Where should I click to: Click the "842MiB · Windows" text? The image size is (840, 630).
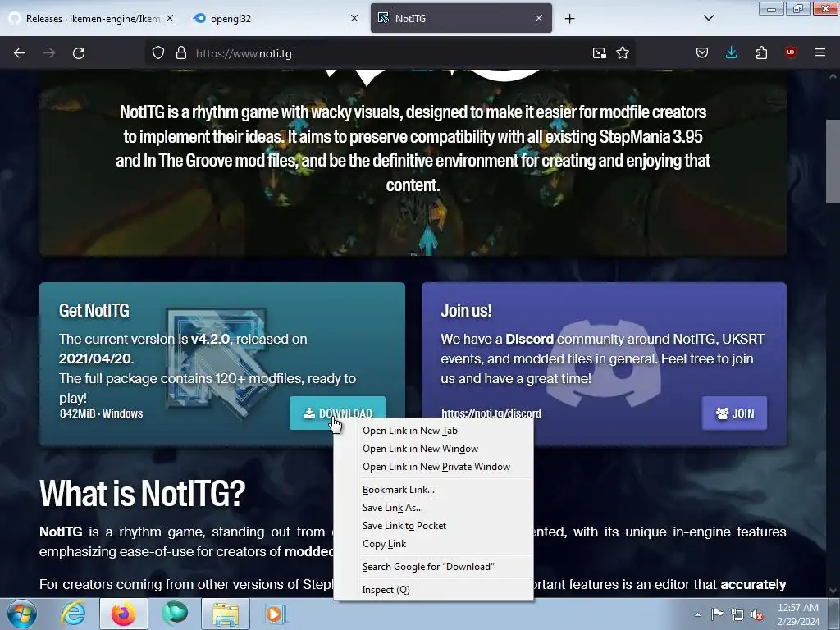101,413
